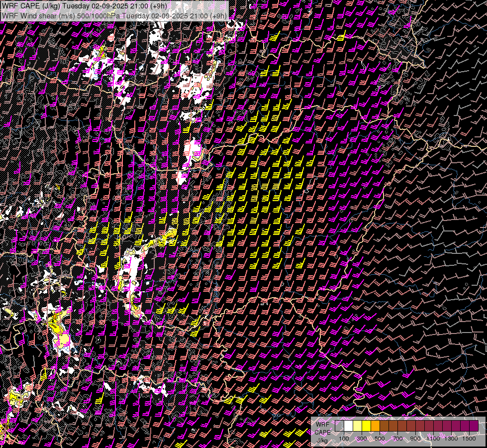Screen dimensions: 487x448
Task: Click the WRF label in legend
Action: click(x=322, y=425)
